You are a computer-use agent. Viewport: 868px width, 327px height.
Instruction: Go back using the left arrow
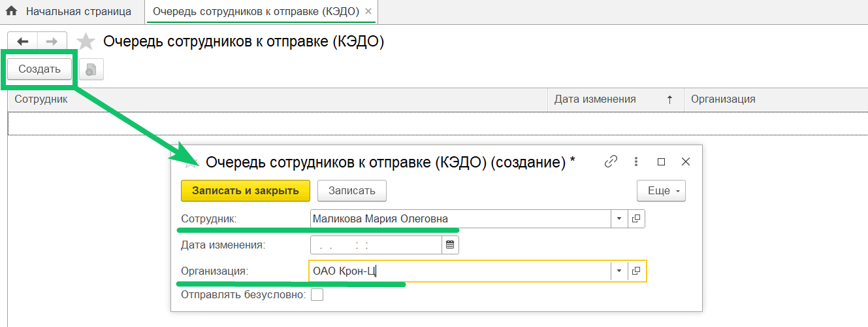click(x=22, y=42)
